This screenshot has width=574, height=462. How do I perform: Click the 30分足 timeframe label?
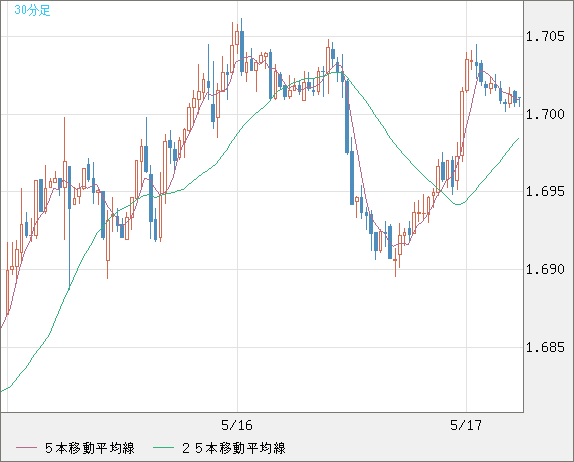point(32,10)
